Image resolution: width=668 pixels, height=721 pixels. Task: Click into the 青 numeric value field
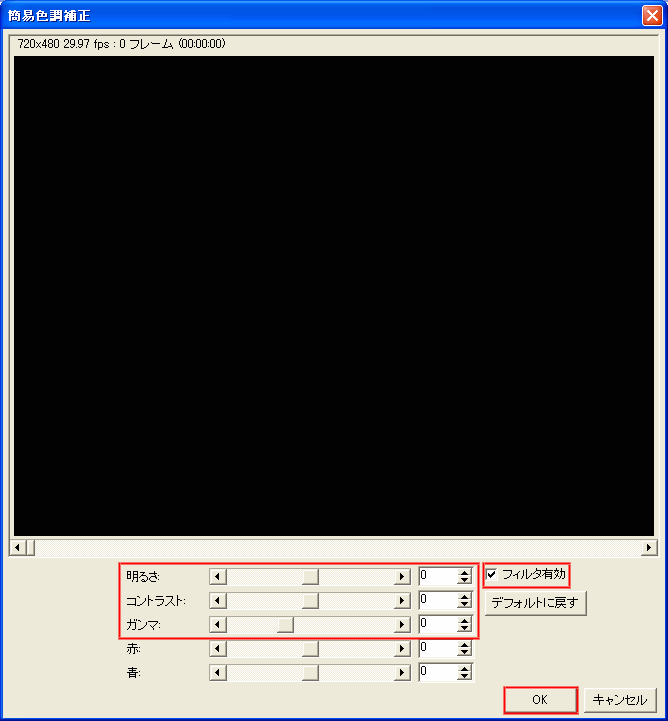click(x=437, y=672)
